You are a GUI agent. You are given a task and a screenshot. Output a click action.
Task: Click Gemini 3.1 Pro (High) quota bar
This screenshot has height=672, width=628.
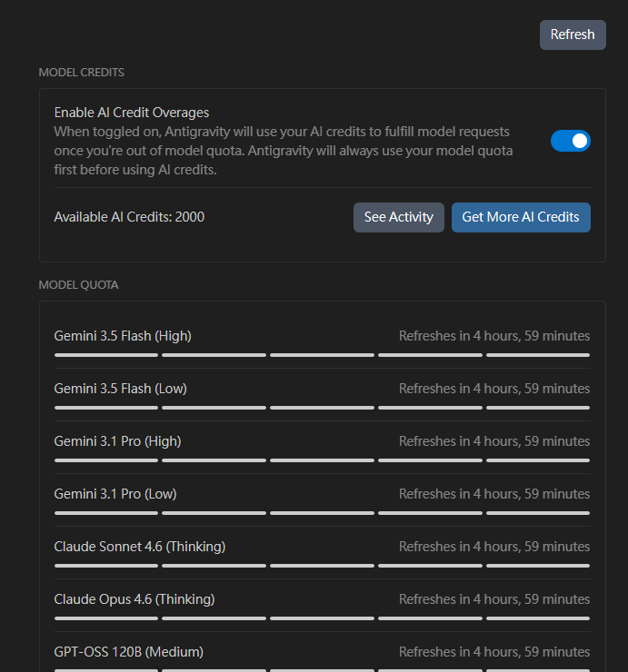point(322,460)
